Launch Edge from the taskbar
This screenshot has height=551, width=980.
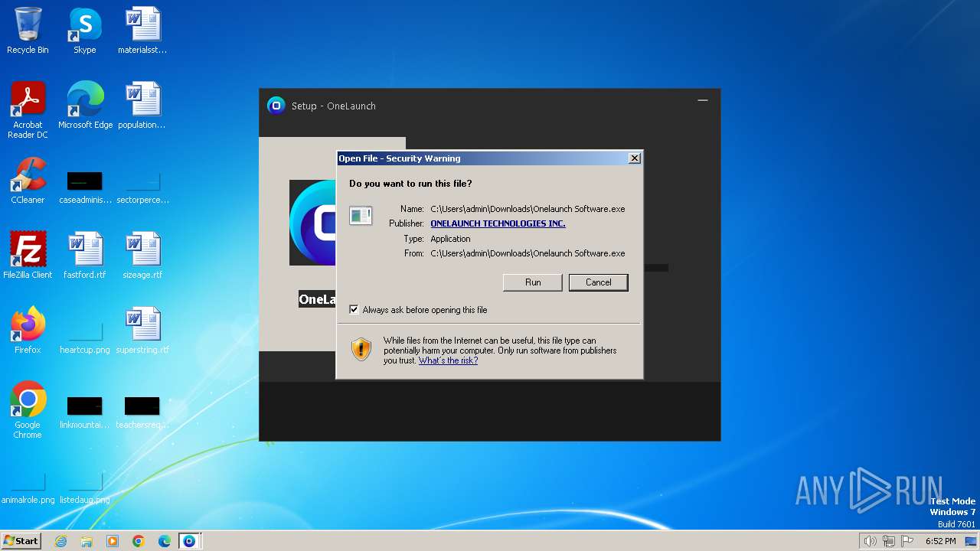pyautogui.click(x=165, y=541)
